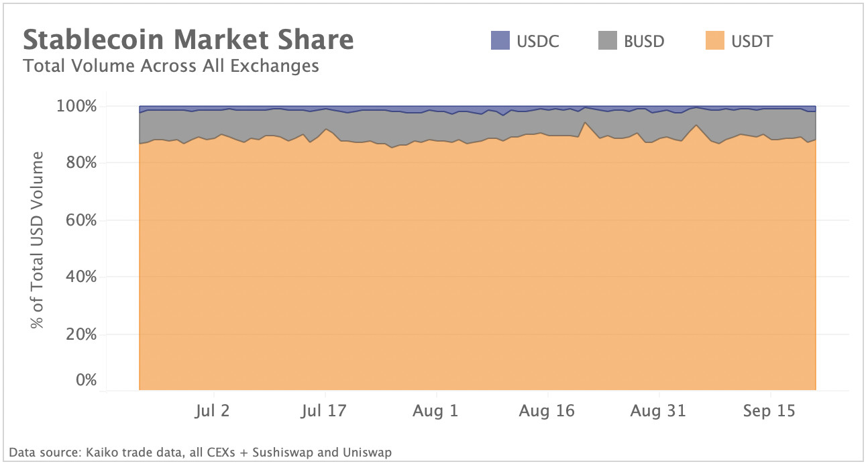868x466 pixels.
Task: Click the Kaiko trade data source note
Action: click(200, 452)
